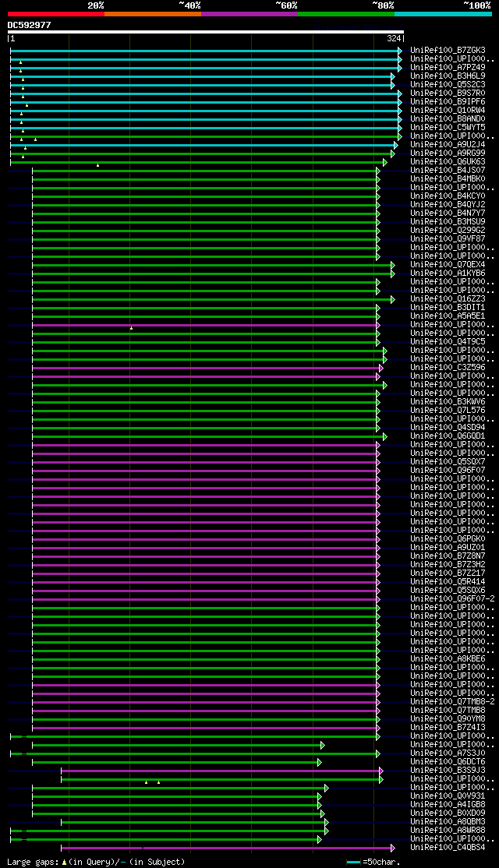
Task: Click the UniRef100_B8AND0 label
Action: (x=448, y=119)
